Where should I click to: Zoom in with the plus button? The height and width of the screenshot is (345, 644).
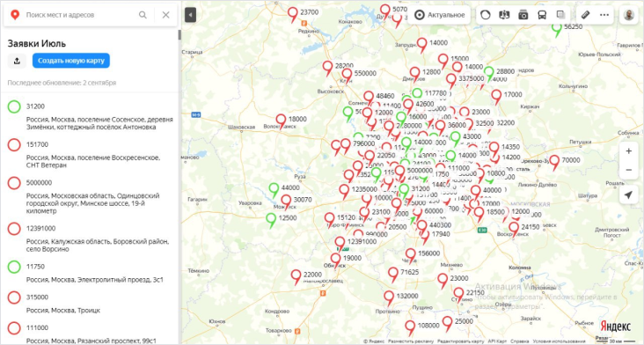[628, 151]
